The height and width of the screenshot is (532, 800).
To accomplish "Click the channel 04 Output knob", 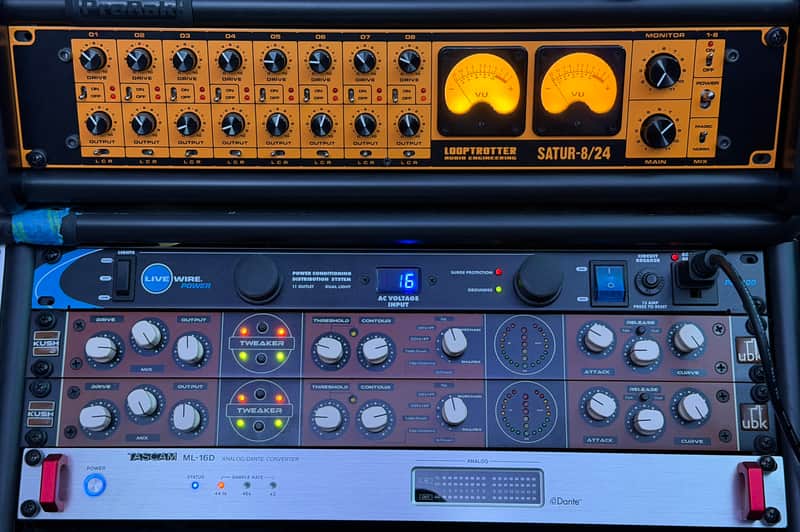I will click(234, 124).
